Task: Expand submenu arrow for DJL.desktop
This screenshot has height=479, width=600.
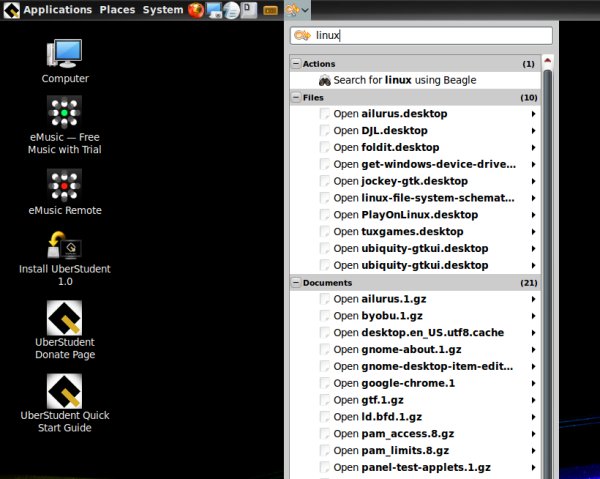Action: point(533,131)
